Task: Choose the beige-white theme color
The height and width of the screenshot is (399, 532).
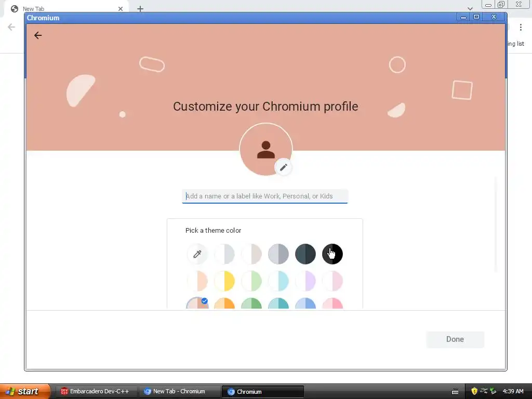Action: [x=251, y=254]
